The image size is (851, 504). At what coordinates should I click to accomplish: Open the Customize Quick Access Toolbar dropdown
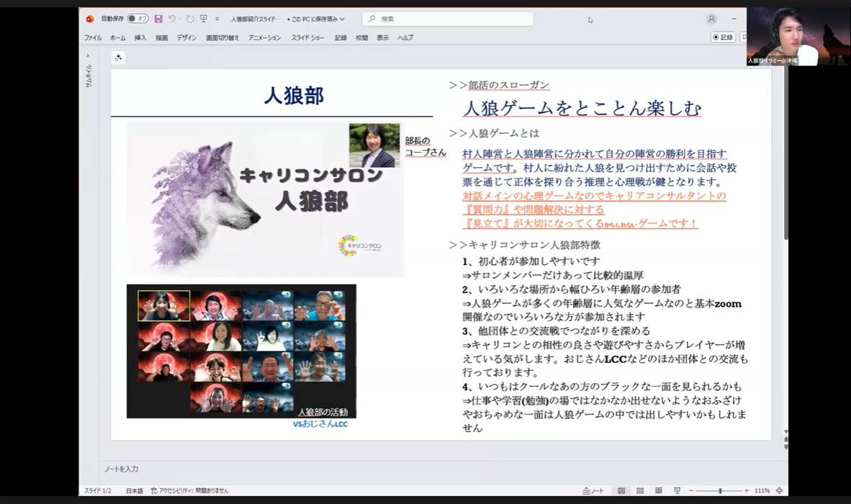coord(217,19)
